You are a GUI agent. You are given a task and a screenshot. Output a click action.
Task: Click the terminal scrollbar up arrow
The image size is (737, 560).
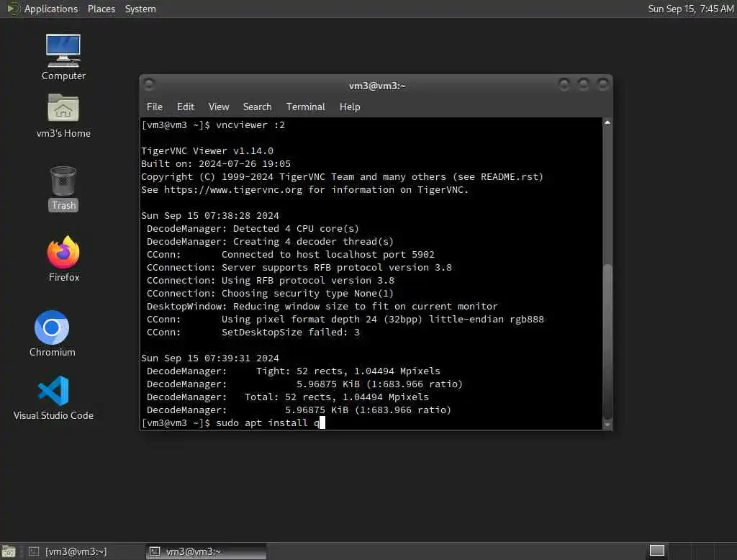click(x=607, y=122)
